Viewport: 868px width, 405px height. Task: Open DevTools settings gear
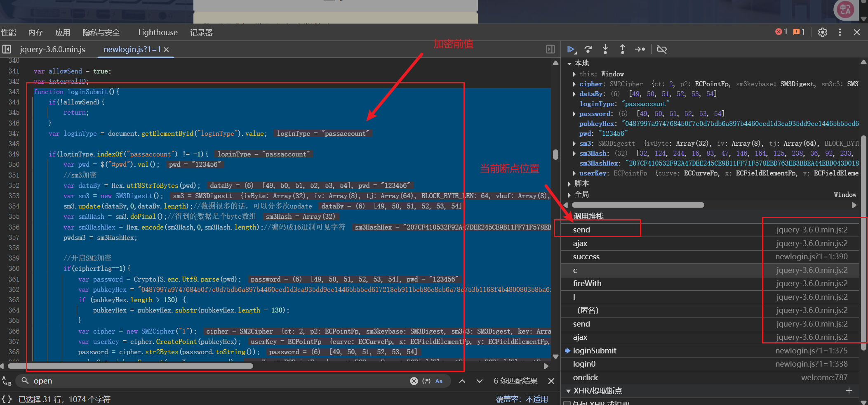pyautogui.click(x=822, y=32)
